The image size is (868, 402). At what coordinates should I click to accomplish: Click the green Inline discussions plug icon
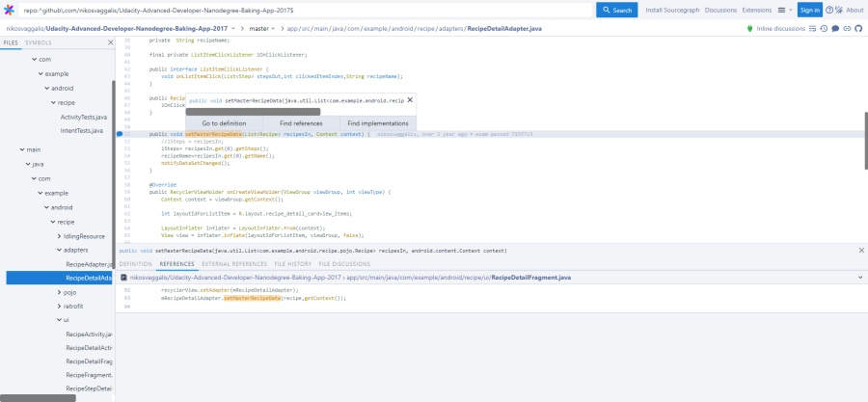(x=750, y=28)
